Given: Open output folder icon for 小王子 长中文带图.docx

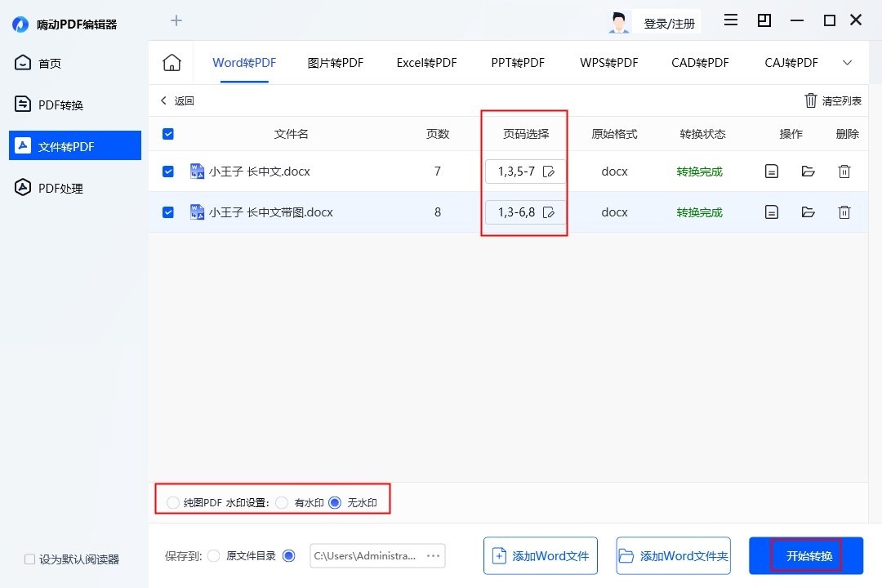Looking at the screenshot, I should click(x=808, y=212).
